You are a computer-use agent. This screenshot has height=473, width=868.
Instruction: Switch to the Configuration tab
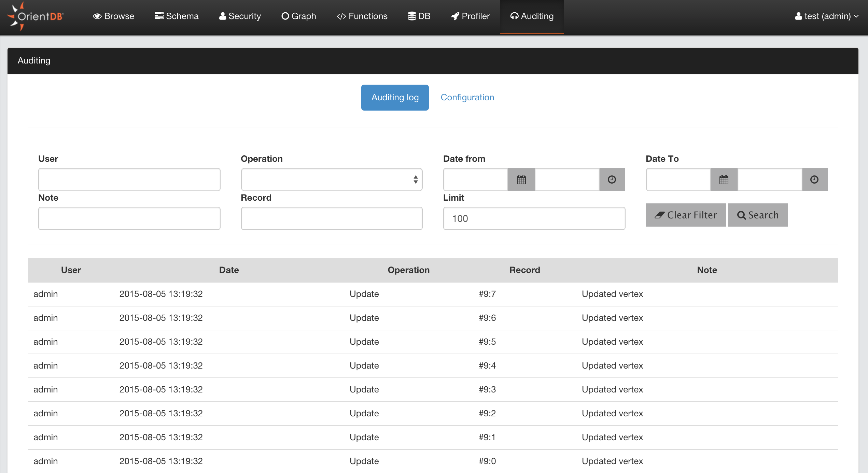[x=467, y=98]
